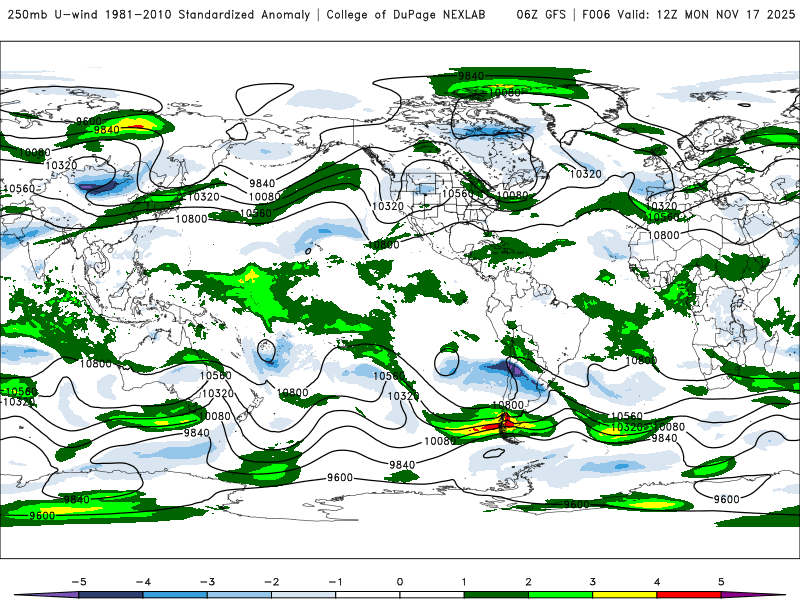Click the bright green 2 to 3 legend segment
This screenshot has height=600, width=800.
tap(561, 595)
